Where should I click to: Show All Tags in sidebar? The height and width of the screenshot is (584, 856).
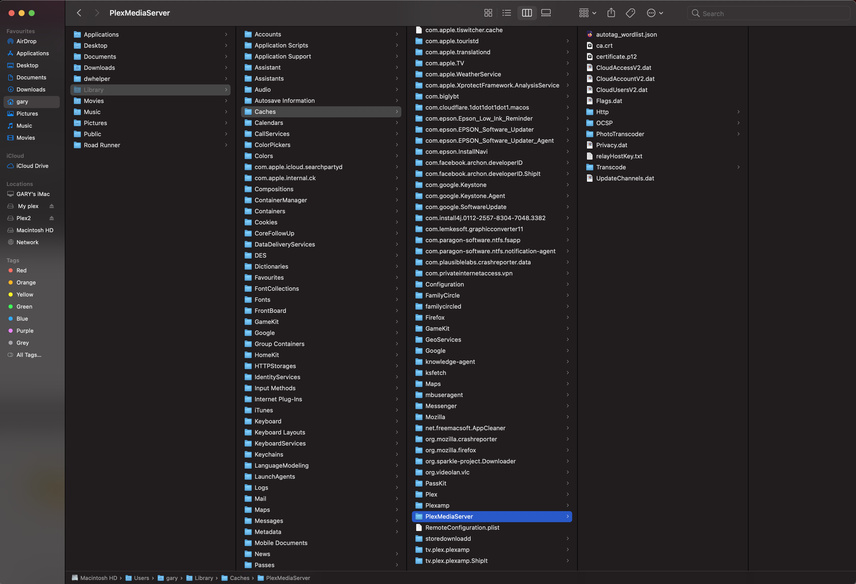(28, 355)
